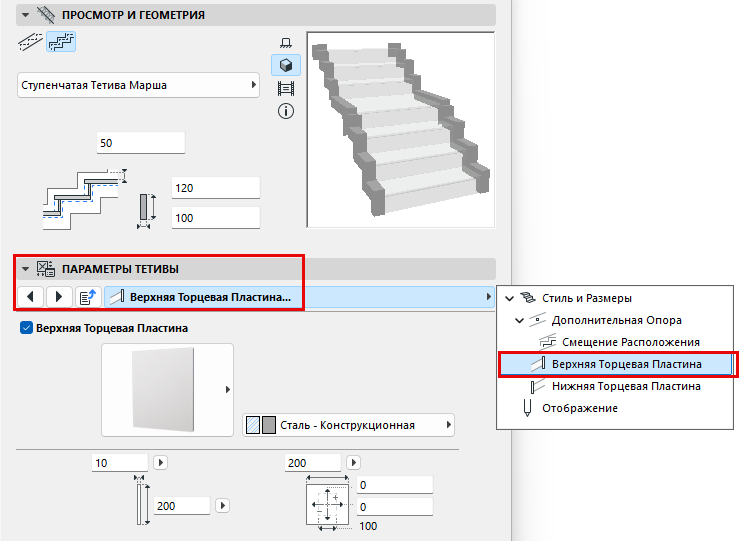Open arrow next to height 200 field
739x541 pixels.
click(x=222, y=506)
